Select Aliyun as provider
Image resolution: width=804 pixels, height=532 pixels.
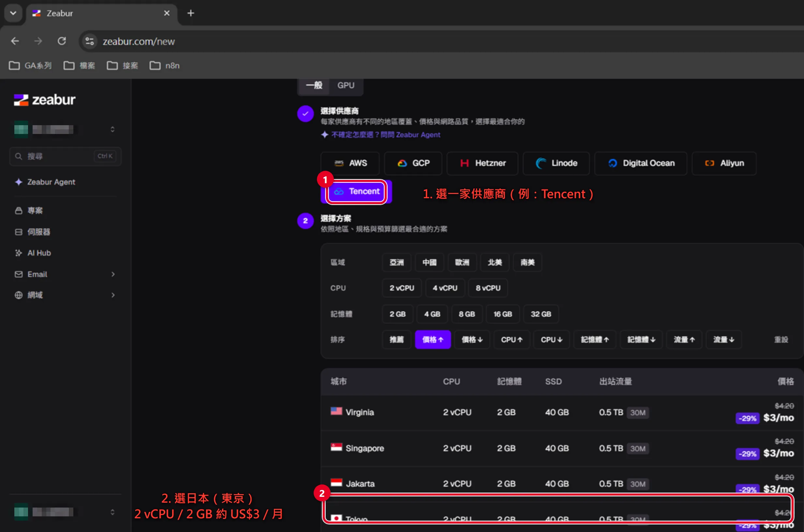click(724, 163)
